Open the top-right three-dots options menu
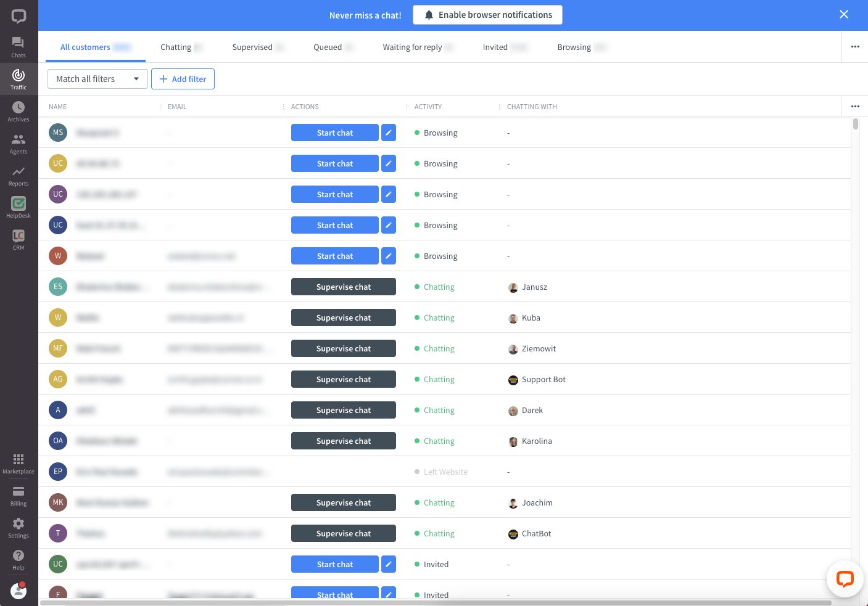868x606 pixels. click(x=855, y=46)
